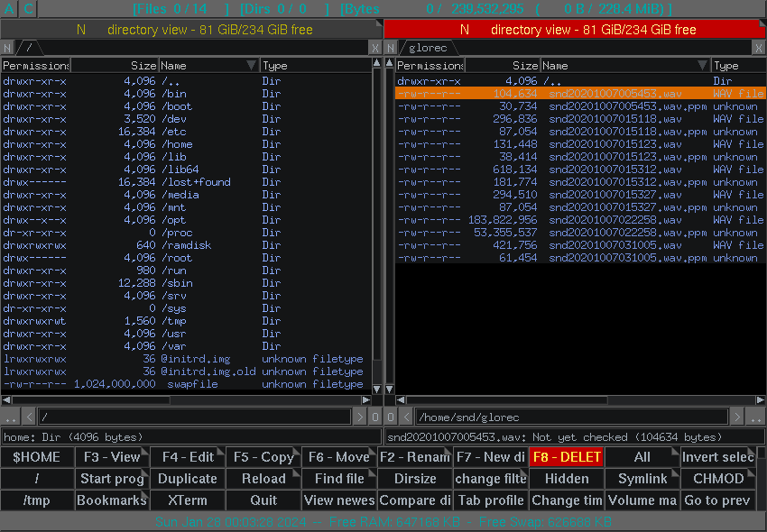Screen dimensions: 767x532
Task: Open Bookmarks list button
Action: pos(112,500)
